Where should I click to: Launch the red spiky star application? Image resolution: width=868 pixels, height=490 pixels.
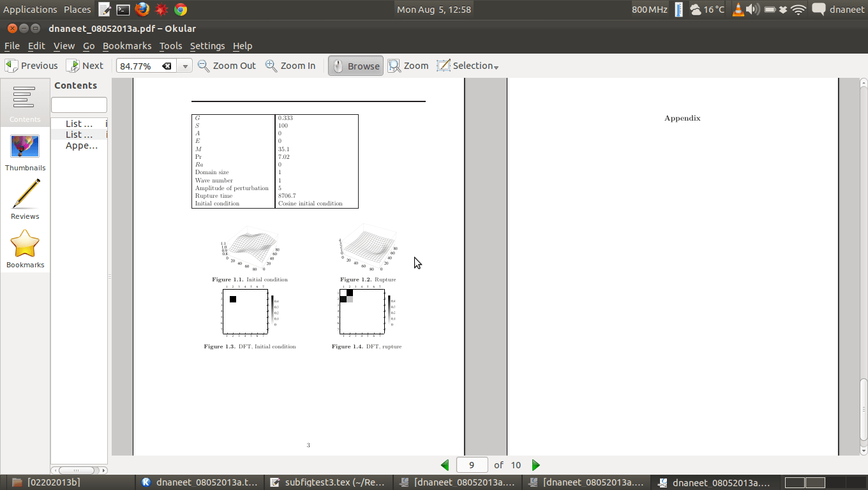pos(161,10)
